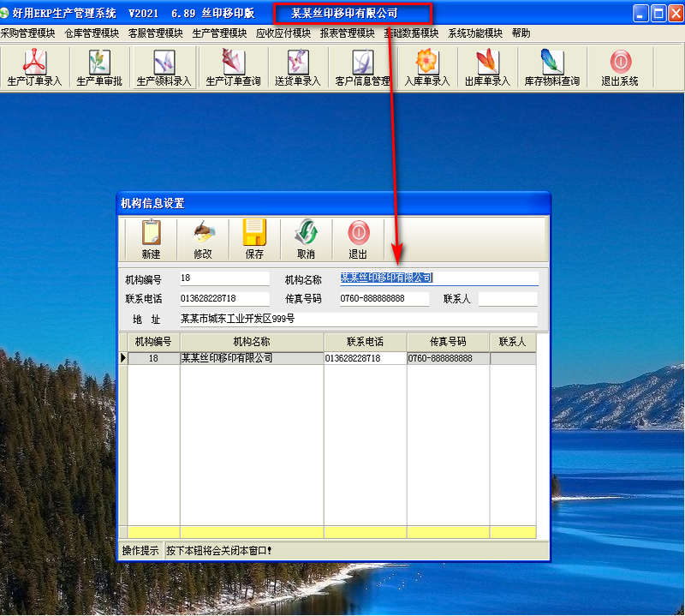The image size is (685, 616).
Task: Click 取消 icon in the dialog
Action: click(x=306, y=239)
